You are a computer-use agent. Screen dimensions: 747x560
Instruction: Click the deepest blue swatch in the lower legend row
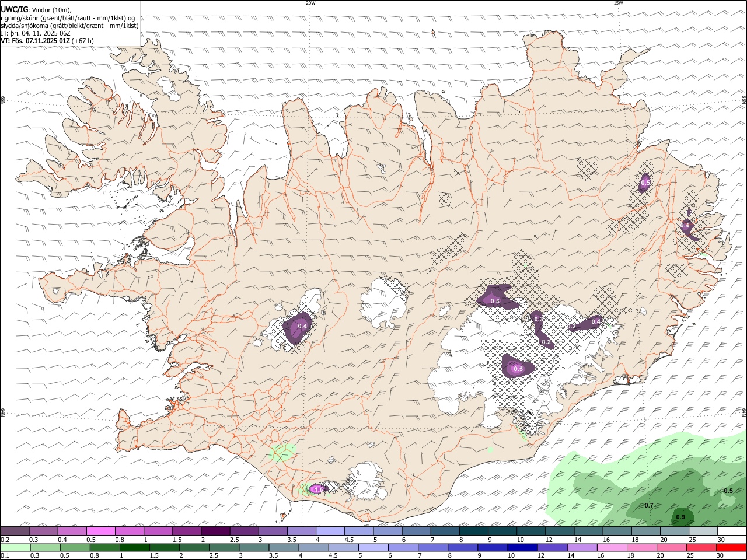(x=522, y=548)
